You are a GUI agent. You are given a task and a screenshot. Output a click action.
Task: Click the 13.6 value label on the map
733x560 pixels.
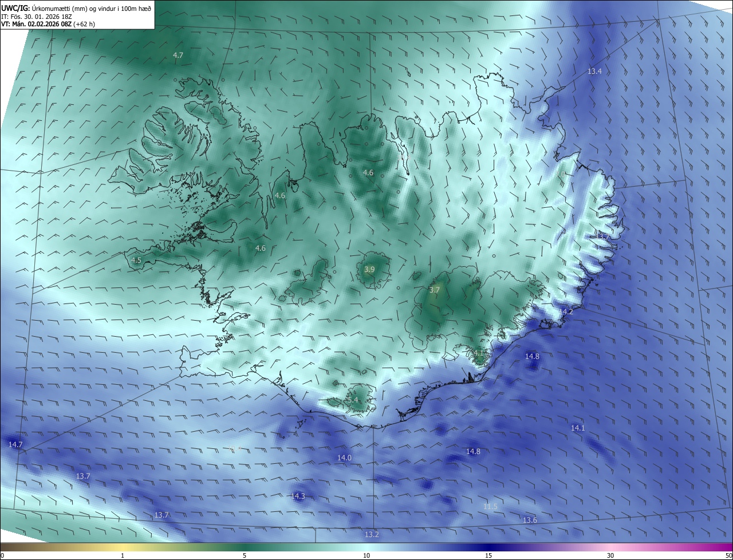(x=530, y=520)
